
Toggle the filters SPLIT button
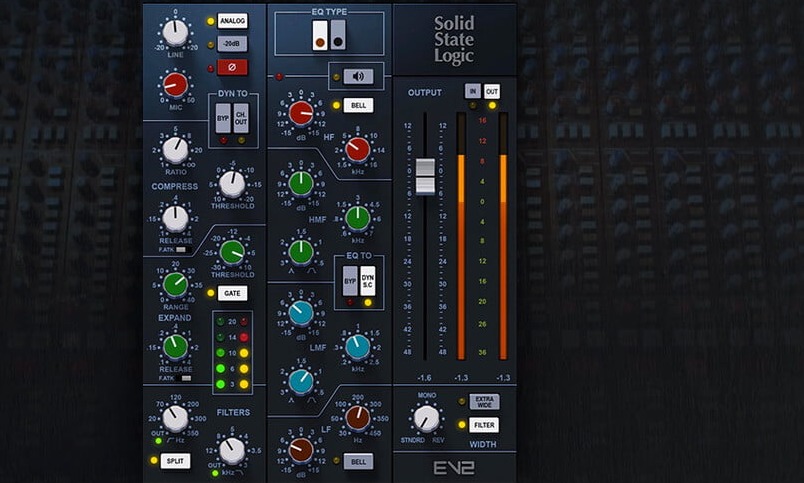pyautogui.click(x=175, y=461)
